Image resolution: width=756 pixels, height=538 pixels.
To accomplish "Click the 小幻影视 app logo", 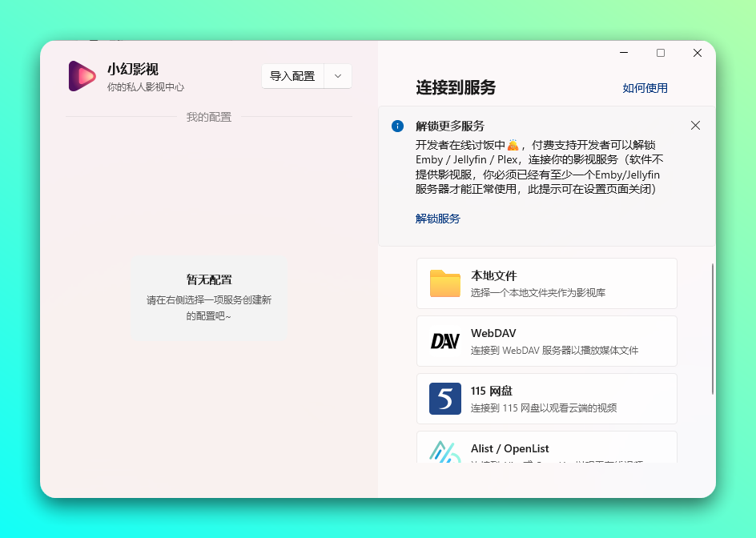I will point(82,76).
